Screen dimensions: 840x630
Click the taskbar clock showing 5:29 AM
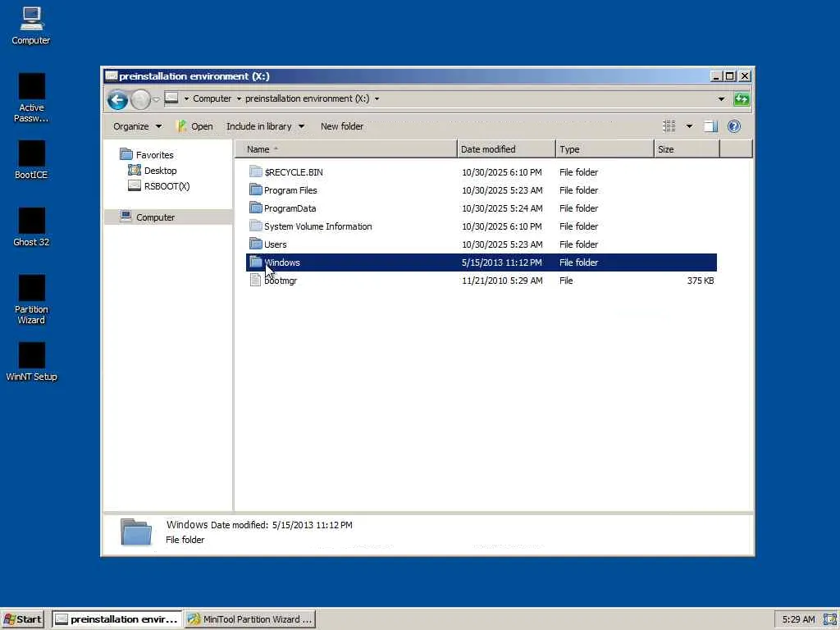(x=798, y=620)
